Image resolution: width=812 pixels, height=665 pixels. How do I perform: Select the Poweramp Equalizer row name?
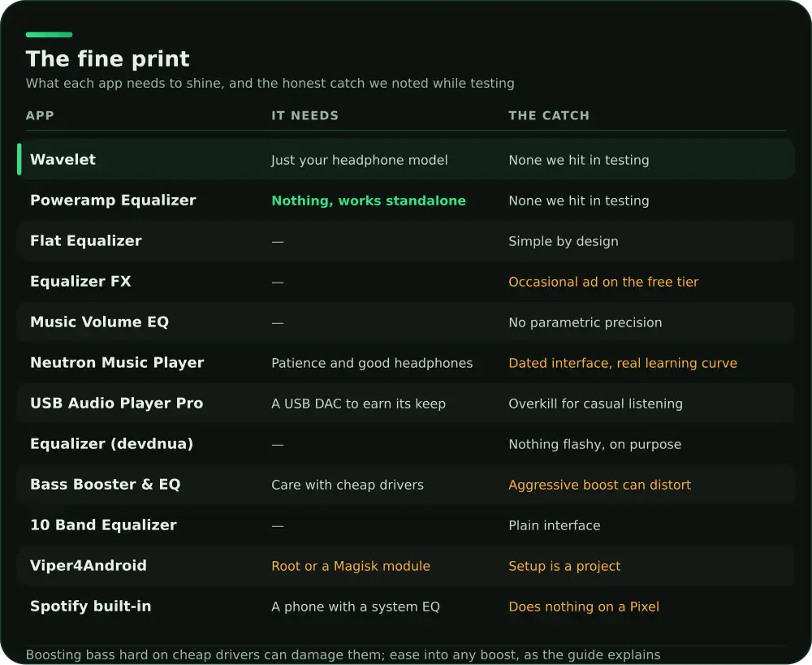[x=113, y=201]
